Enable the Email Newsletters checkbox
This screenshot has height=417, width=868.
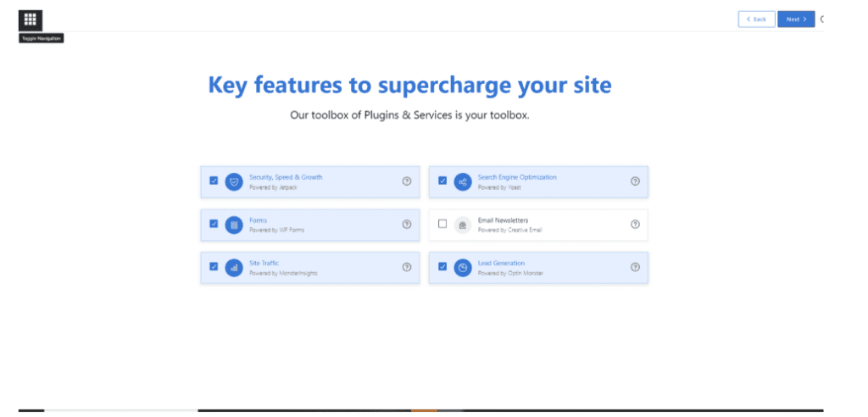click(x=442, y=224)
